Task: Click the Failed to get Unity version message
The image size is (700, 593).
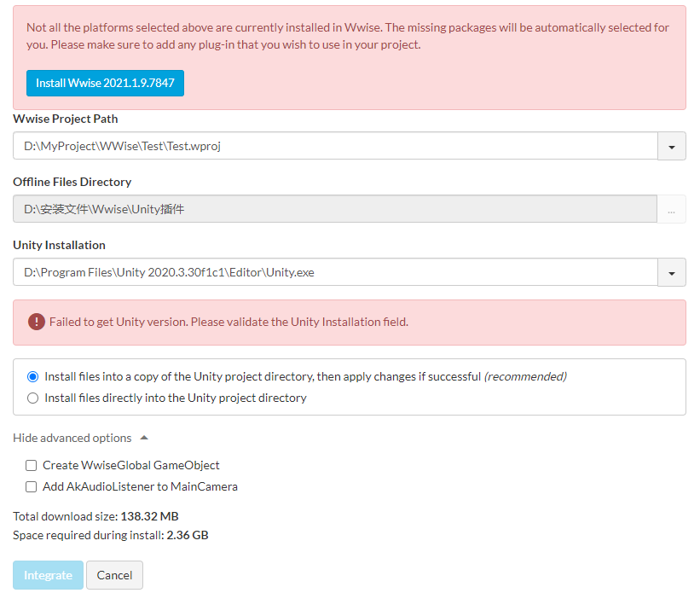Action: [229, 322]
